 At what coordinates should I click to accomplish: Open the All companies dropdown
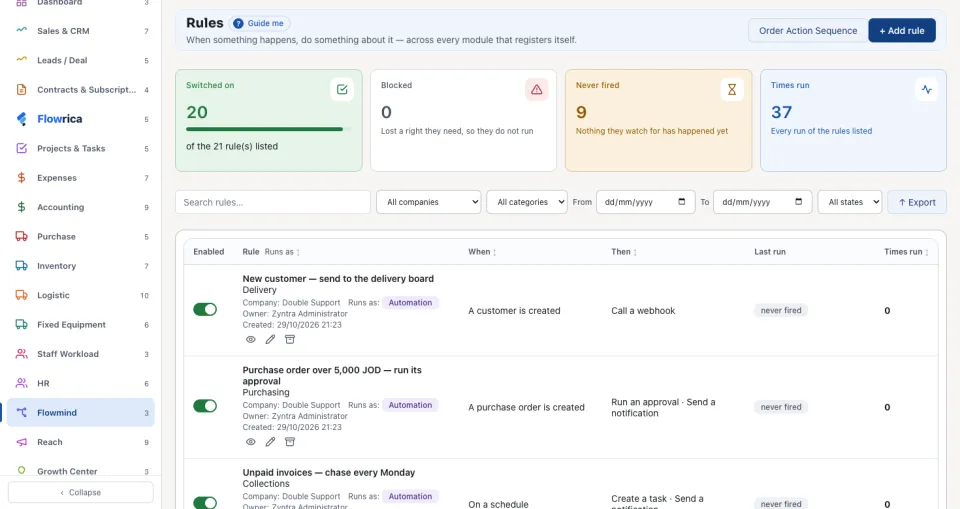[x=429, y=202]
